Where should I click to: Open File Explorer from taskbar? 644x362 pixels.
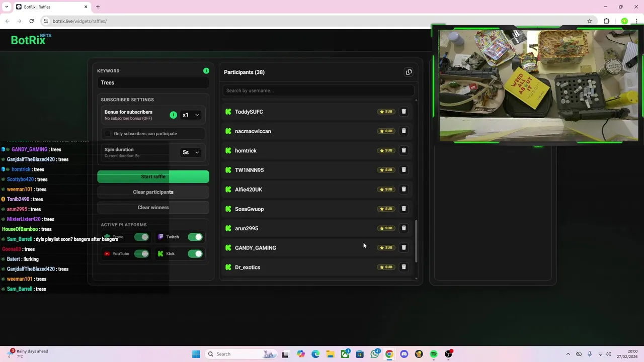[330, 354]
